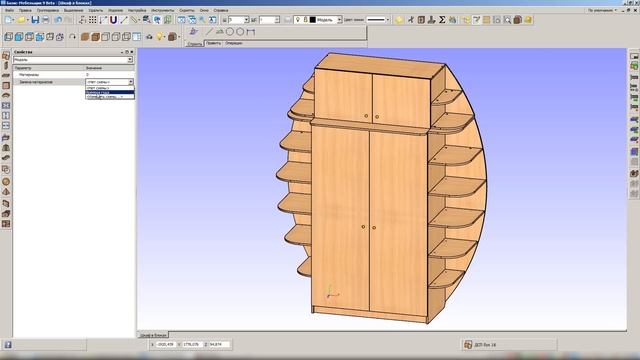Viewport: 640px width, 360px height.
Task: Click the yellow open-folder icon
Action: 21,20
